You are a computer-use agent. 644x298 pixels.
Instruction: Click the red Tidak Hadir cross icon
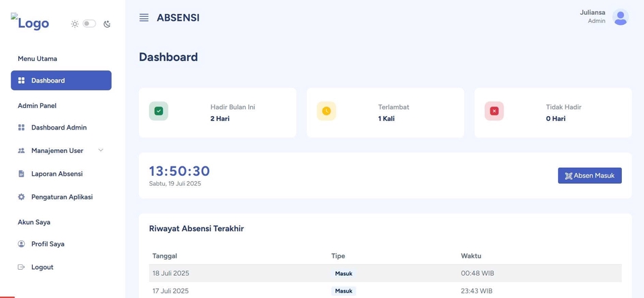click(494, 111)
